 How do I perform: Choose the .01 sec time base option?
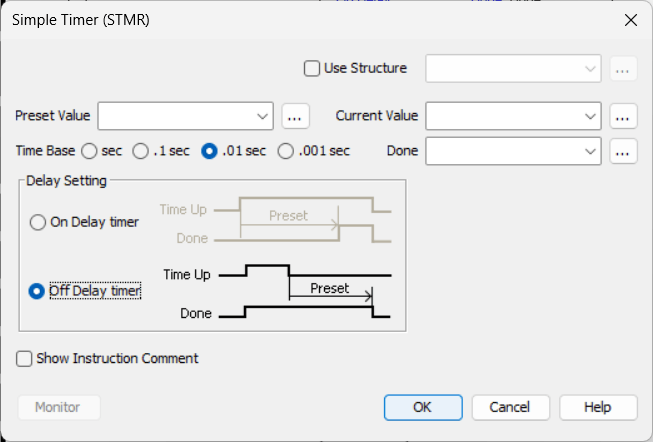pos(209,151)
